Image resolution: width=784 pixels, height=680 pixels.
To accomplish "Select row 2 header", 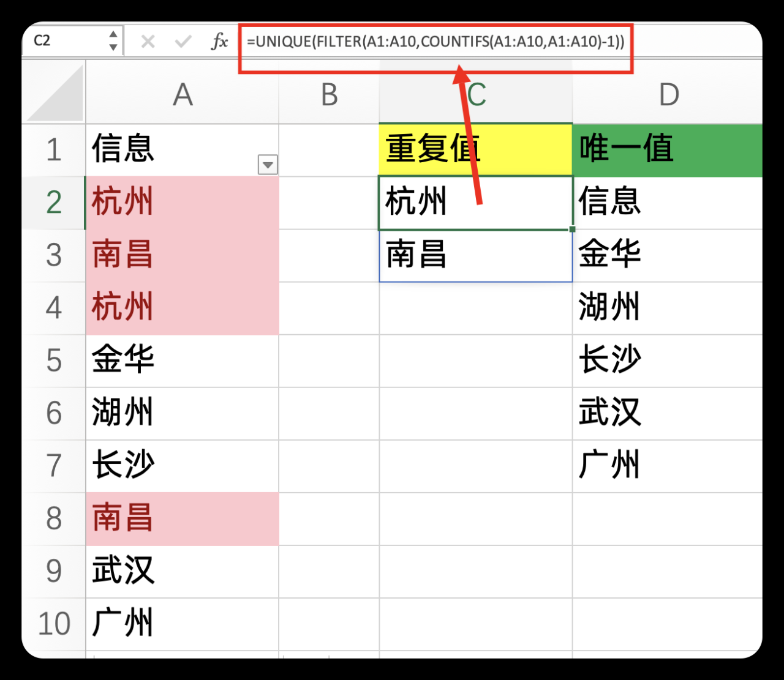I will pyautogui.click(x=54, y=203).
